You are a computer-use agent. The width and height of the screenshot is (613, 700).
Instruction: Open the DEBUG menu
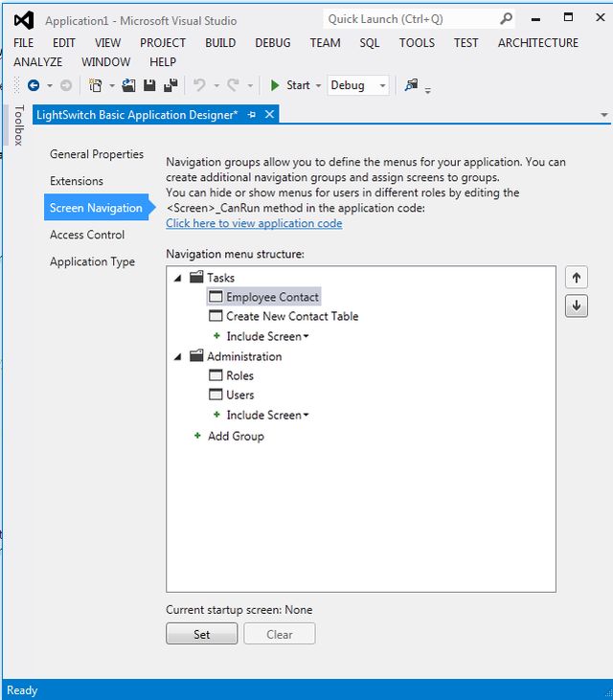pos(272,43)
